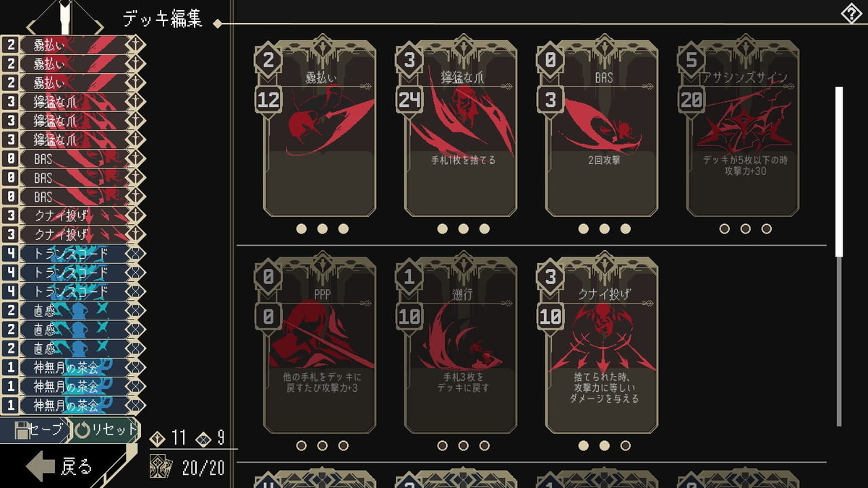Select first BAS entry in deck list

tap(73, 159)
